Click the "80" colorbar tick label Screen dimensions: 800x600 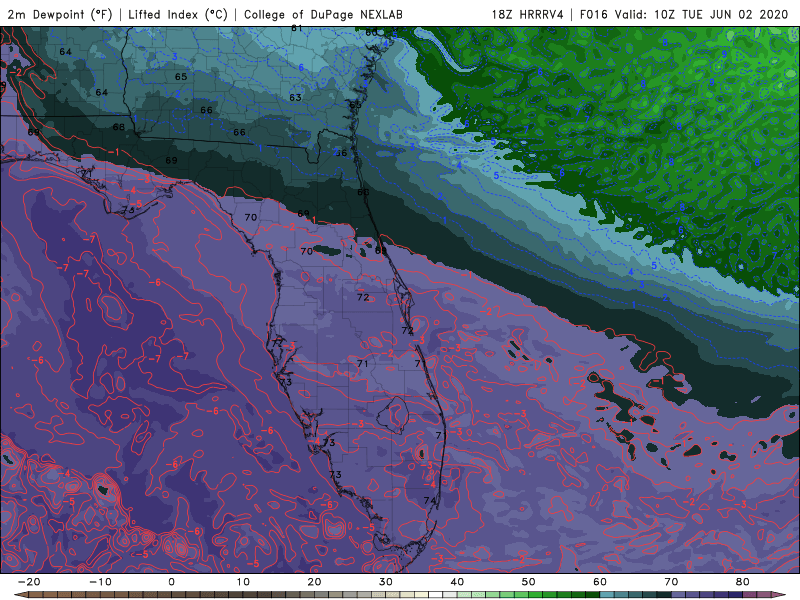pyautogui.click(x=743, y=582)
